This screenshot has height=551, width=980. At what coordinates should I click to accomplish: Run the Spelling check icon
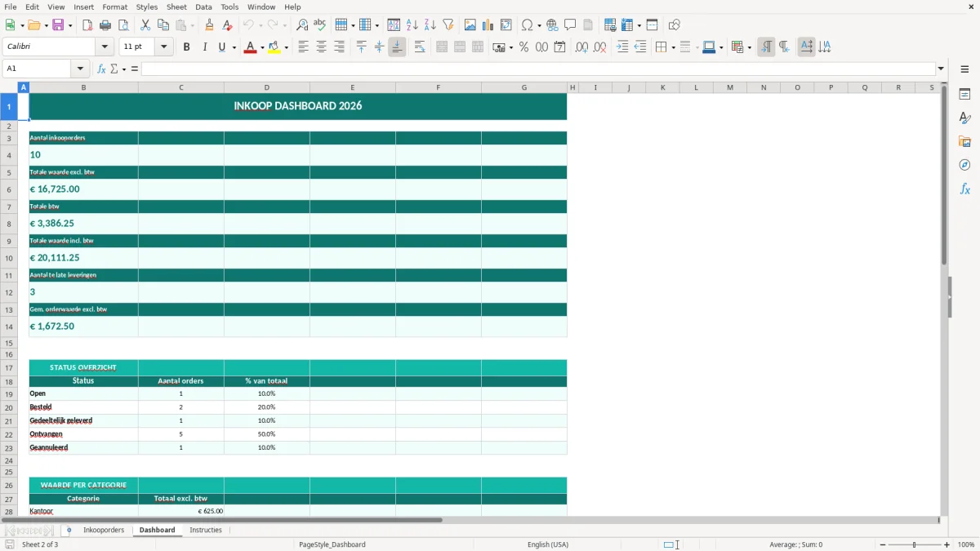[x=320, y=25]
